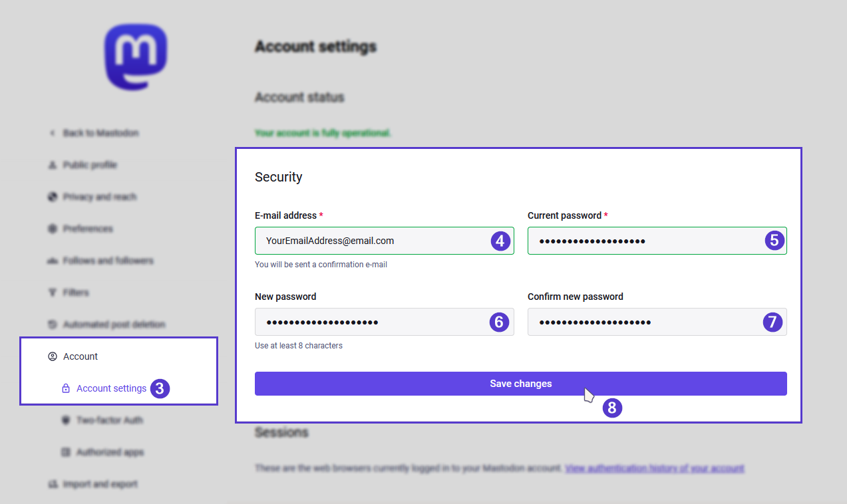The height and width of the screenshot is (504, 847).
Task: Click the Privacy and reach globe icon
Action: (x=52, y=197)
